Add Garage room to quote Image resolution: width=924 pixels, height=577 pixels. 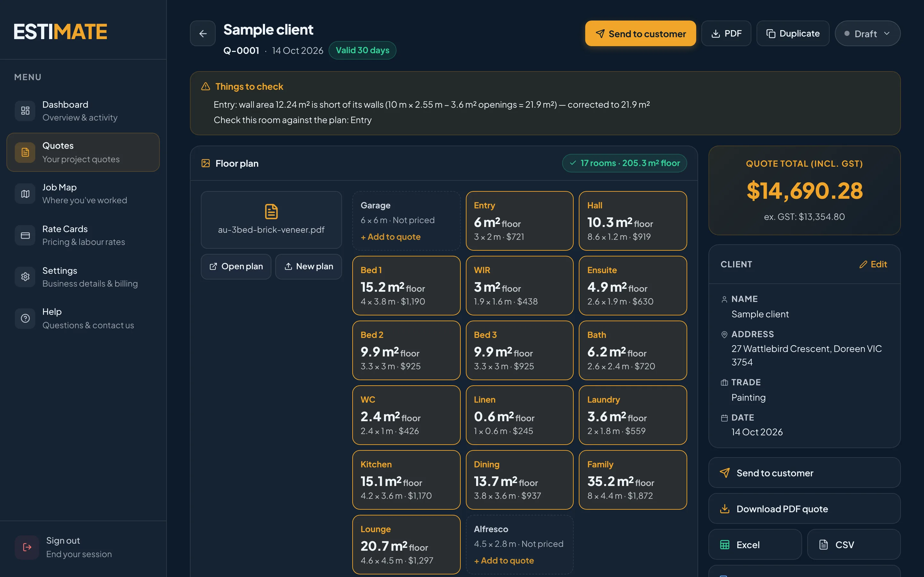[x=390, y=237]
